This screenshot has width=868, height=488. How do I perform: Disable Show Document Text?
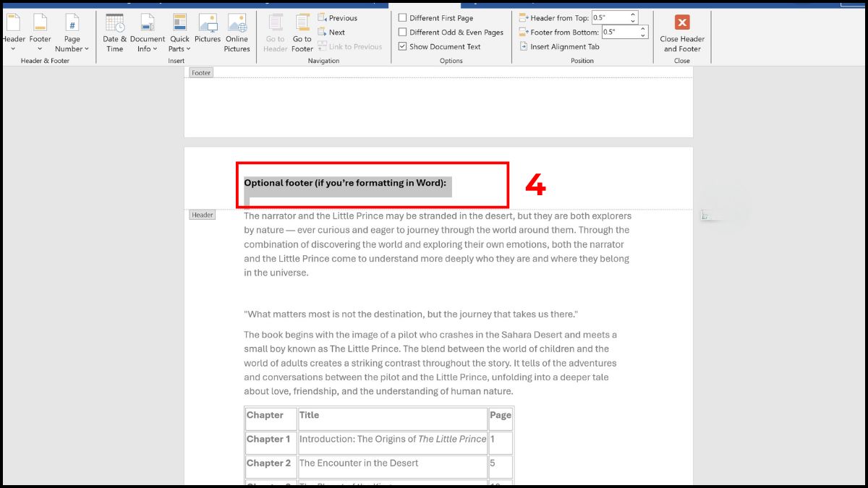(x=402, y=46)
